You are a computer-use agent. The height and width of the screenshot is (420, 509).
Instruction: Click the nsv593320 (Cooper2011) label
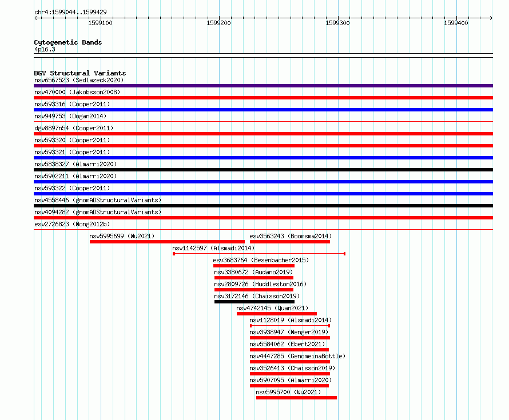click(x=72, y=140)
